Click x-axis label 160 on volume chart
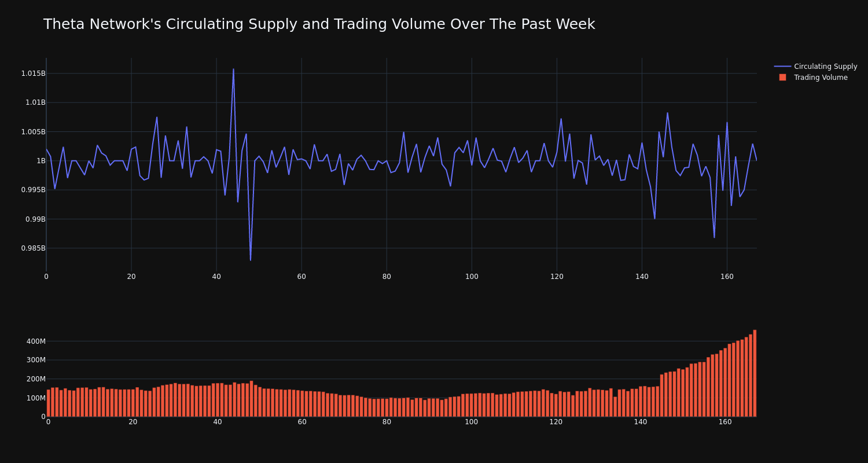This screenshot has width=868, height=463. coord(725,422)
